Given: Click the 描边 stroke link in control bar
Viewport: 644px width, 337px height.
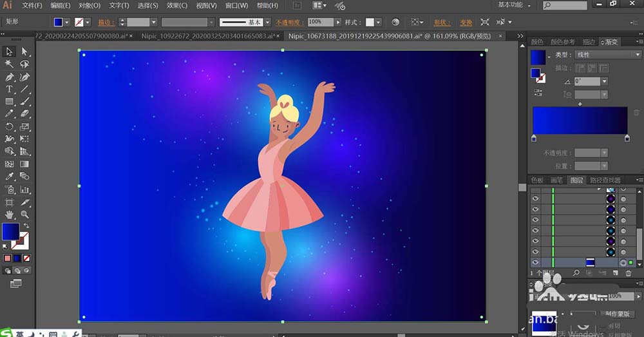Looking at the screenshot, I should point(106,22).
